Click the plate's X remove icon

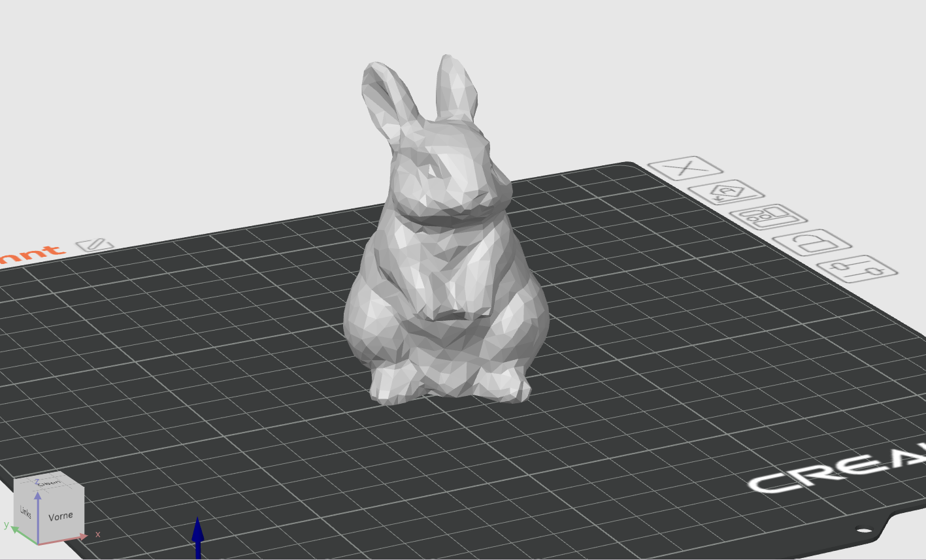tap(686, 168)
